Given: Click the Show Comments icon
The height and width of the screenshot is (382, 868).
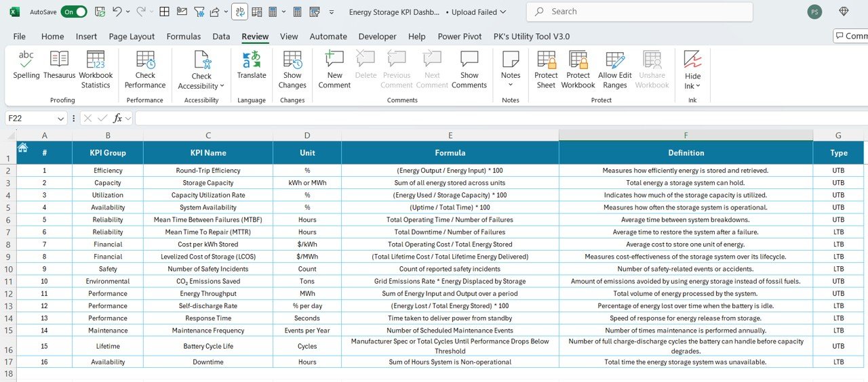Looking at the screenshot, I should point(469,60).
